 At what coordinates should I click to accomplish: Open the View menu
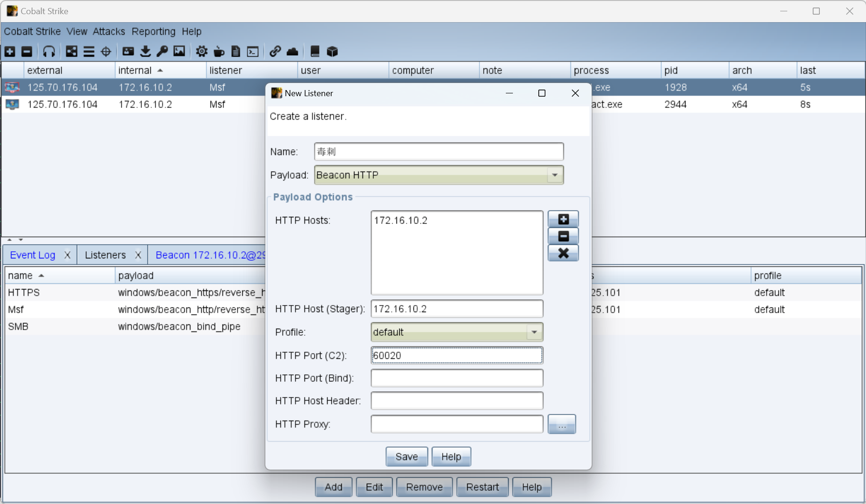coord(77,32)
